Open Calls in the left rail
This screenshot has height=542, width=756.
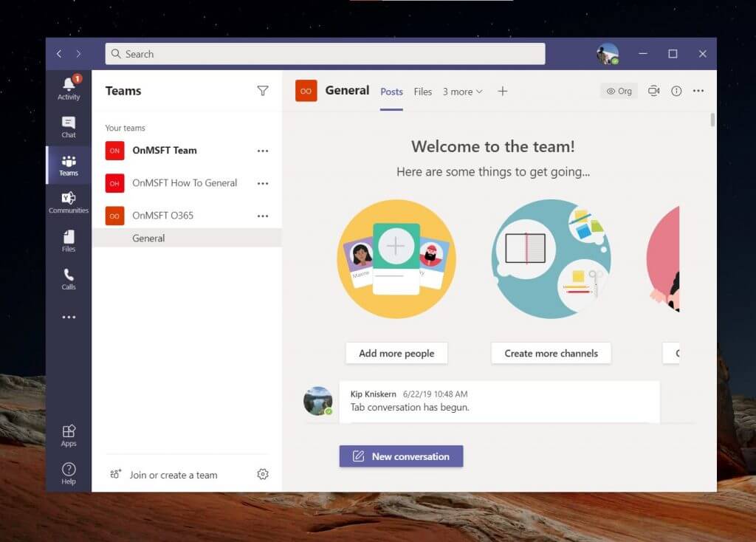point(69,279)
